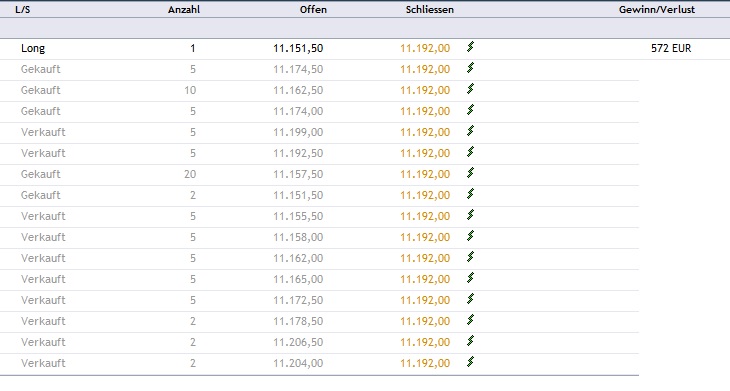Click the 572 EUR profit value
Screen dimensions: 730x391
(671, 48)
